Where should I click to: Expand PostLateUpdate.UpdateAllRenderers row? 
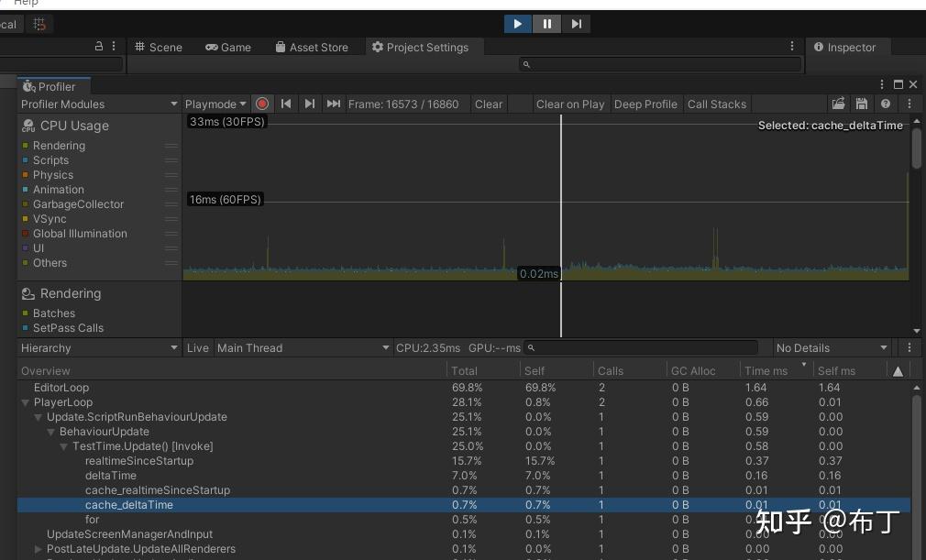(x=39, y=549)
